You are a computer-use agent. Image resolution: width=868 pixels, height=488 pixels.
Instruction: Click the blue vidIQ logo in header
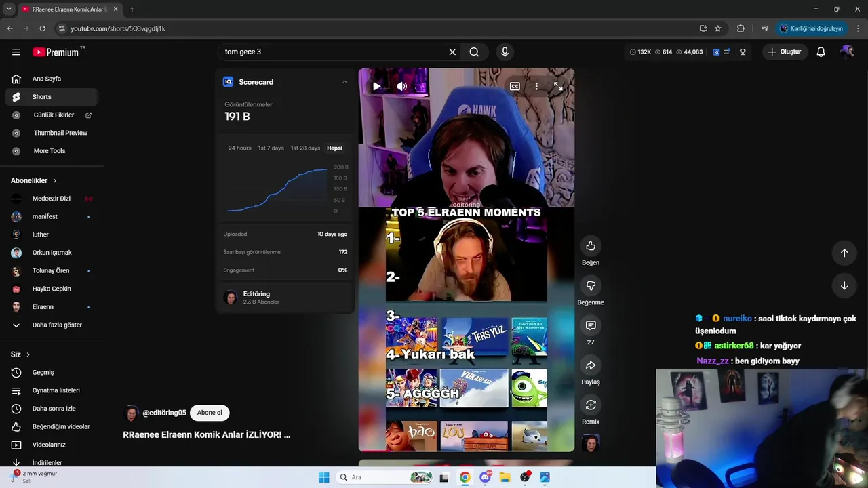pyautogui.click(x=716, y=52)
